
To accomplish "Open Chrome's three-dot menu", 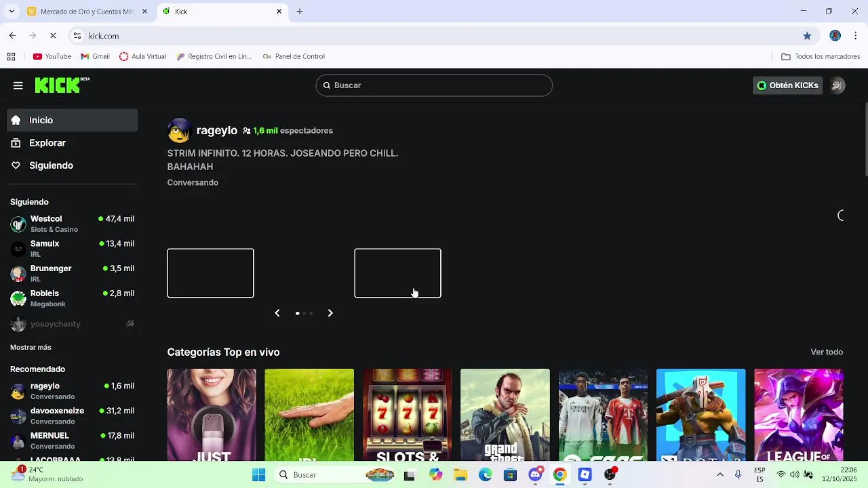I will (856, 35).
